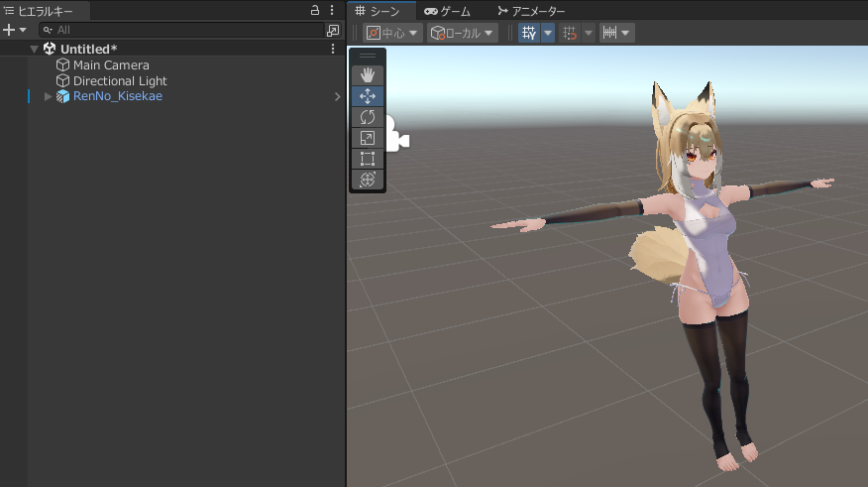Select the Hand view tool
Image resolution: width=868 pixels, height=487 pixels.
click(x=368, y=75)
